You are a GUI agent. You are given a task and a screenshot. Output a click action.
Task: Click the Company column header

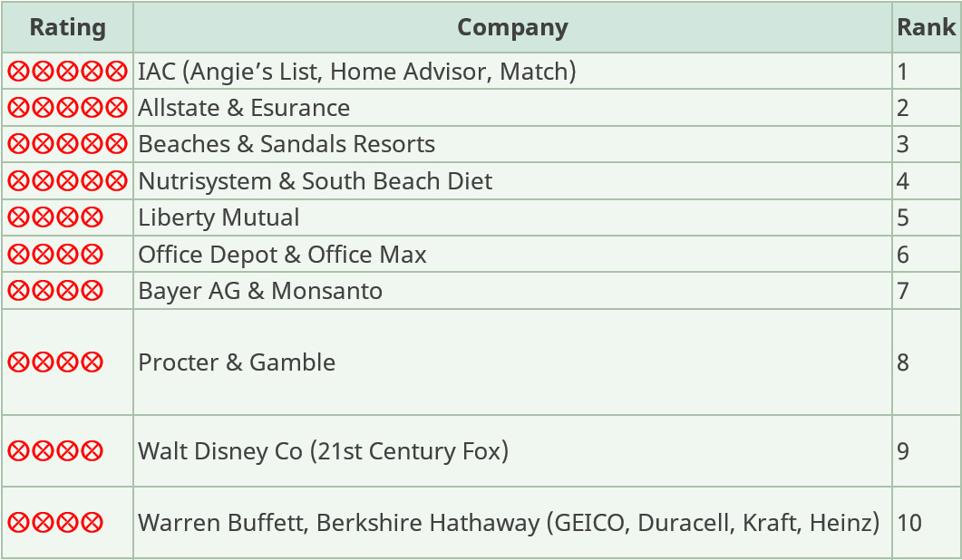(x=512, y=27)
